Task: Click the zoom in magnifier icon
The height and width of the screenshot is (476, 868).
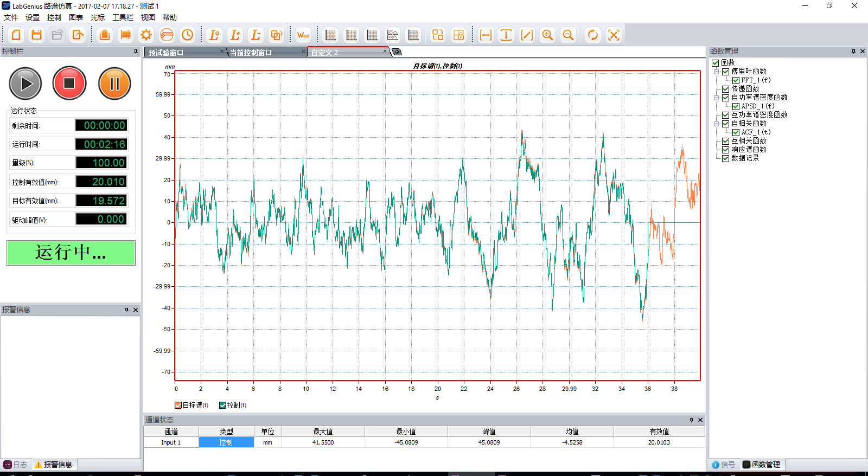Action: pyautogui.click(x=547, y=35)
